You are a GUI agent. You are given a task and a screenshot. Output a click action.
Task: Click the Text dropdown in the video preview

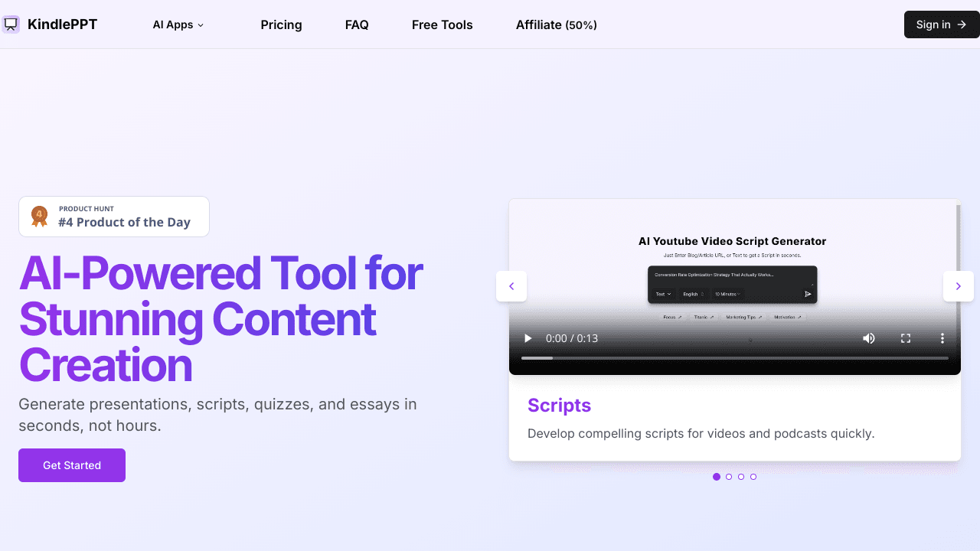click(x=662, y=294)
